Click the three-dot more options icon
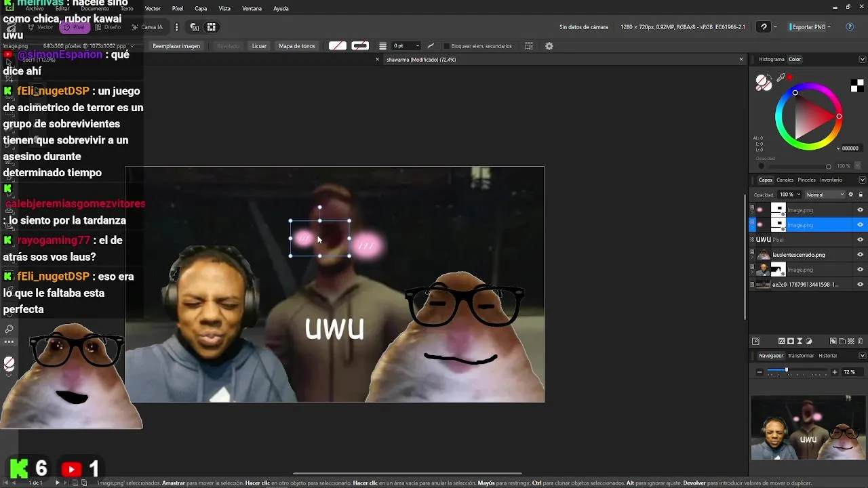868x488 pixels. click(x=176, y=27)
